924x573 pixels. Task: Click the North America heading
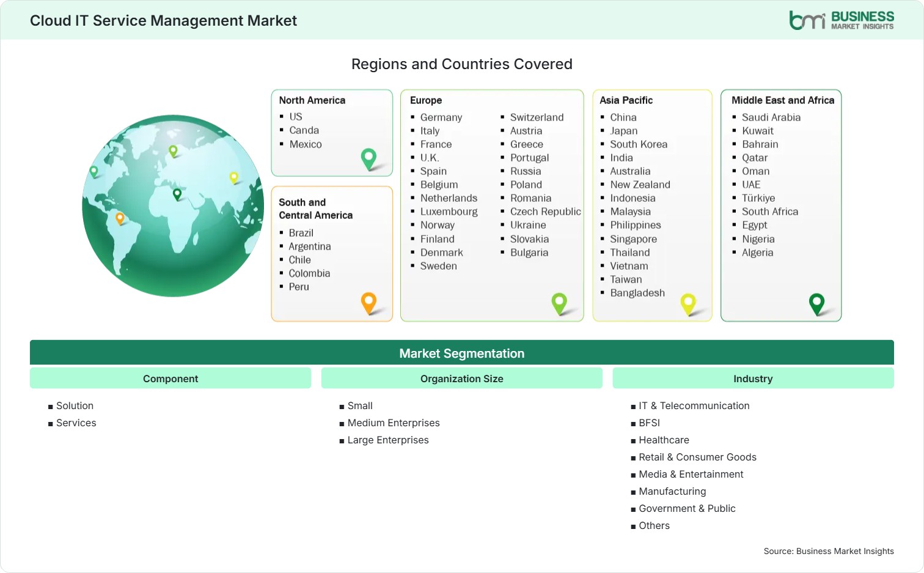click(x=312, y=100)
